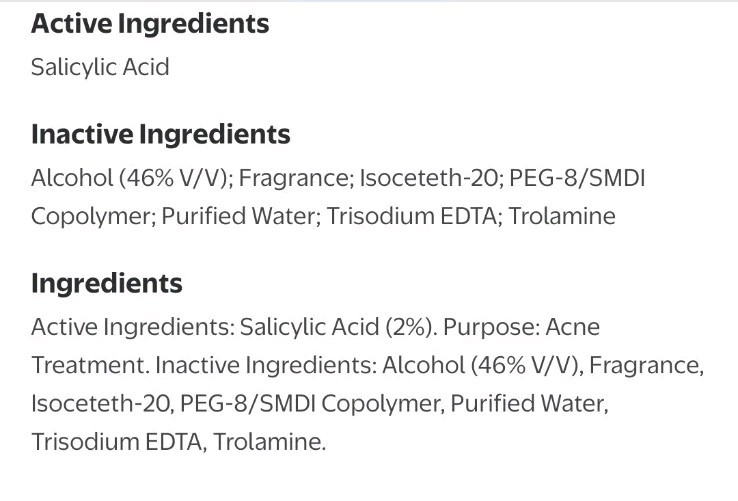The height and width of the screenshot is (501, 738).
Task: Click the standalone "Ingredients" heading
Action: tap(107, 283)
